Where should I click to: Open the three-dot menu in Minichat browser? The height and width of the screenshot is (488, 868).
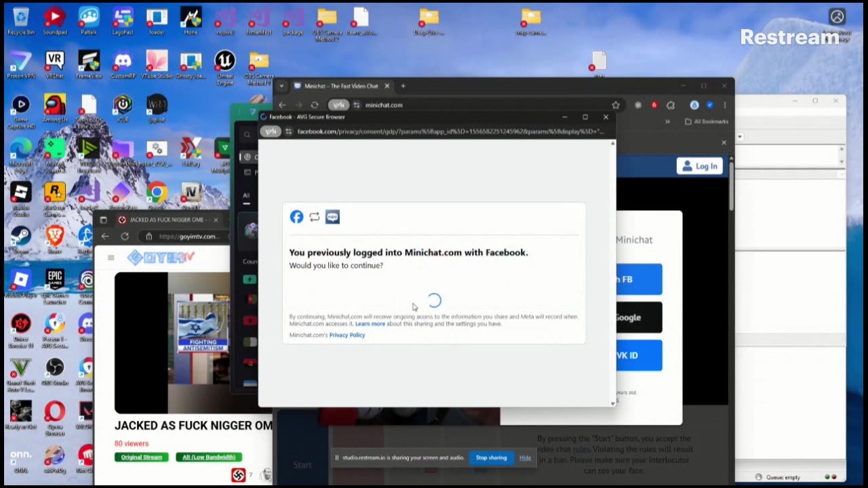pos(724,105)
